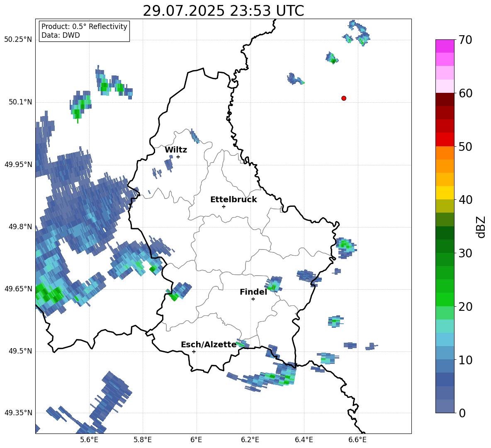Click the 70 tick on the colorbar
Screen dimensions: 491x448
(465, 40)
